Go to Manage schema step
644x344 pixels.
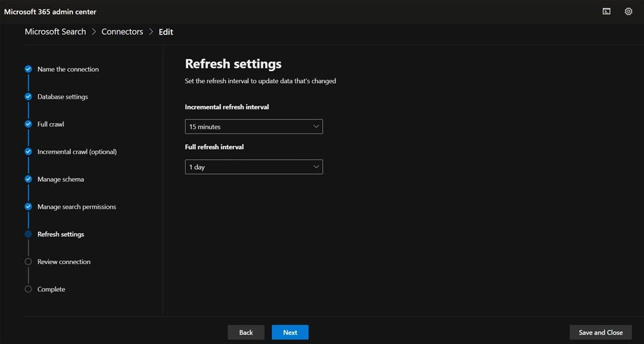tap(60, 179)
